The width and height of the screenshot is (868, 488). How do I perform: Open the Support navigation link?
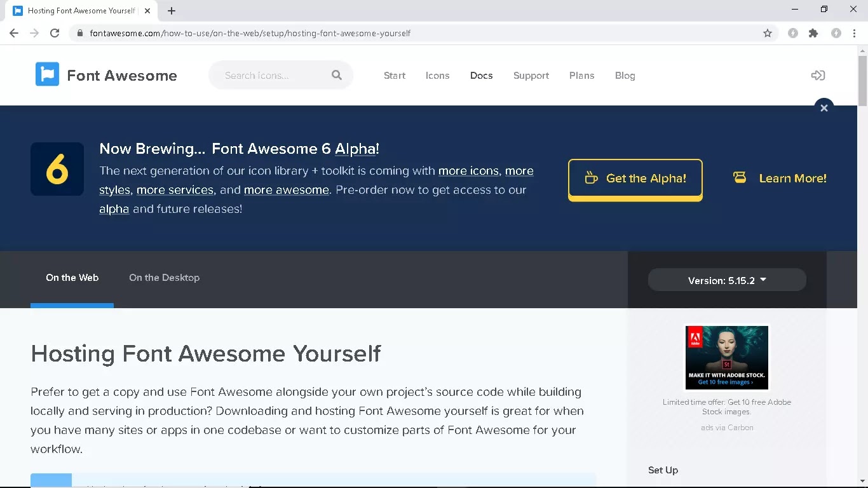click(531, 76)
